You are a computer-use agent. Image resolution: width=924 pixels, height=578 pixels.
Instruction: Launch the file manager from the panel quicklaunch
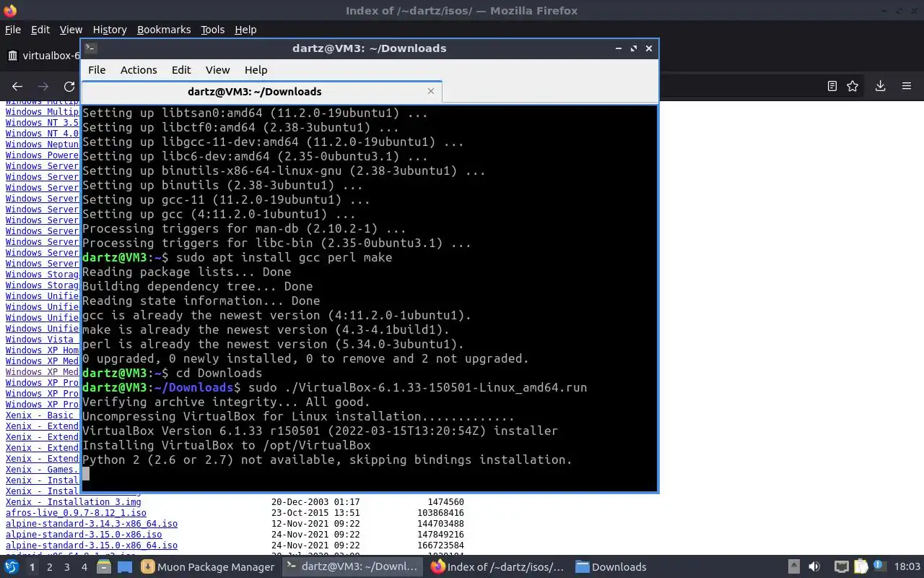103,566
